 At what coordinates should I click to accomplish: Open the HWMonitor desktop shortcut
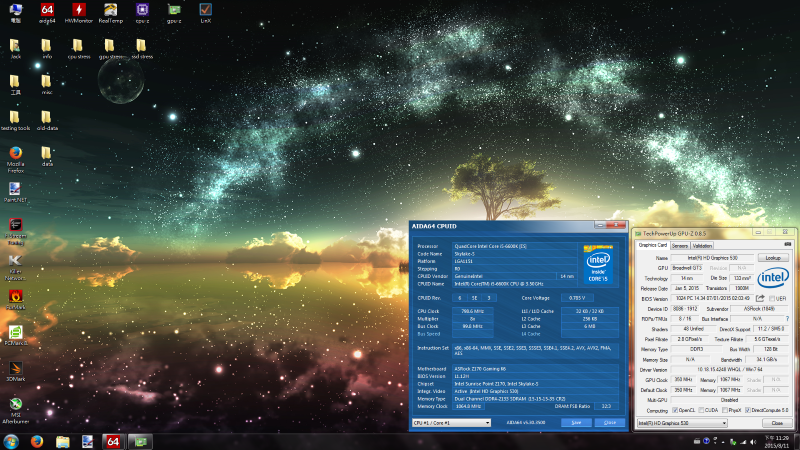pyautogui.click(x=78, y=11)
